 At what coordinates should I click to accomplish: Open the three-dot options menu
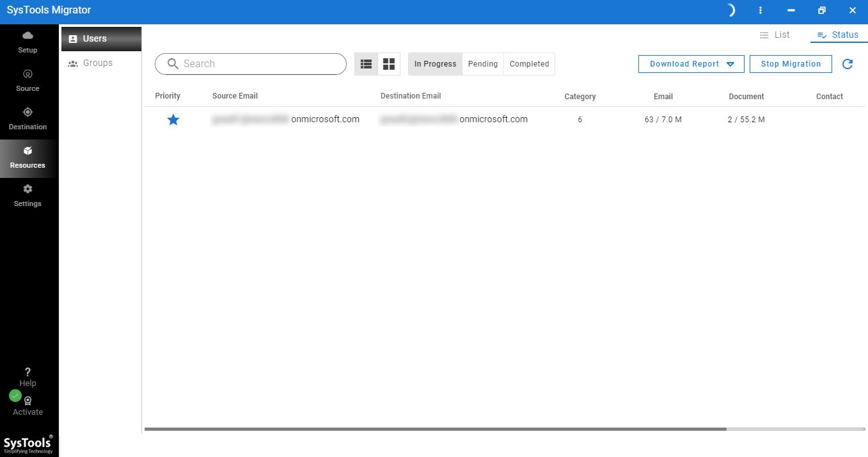(761, 11)
